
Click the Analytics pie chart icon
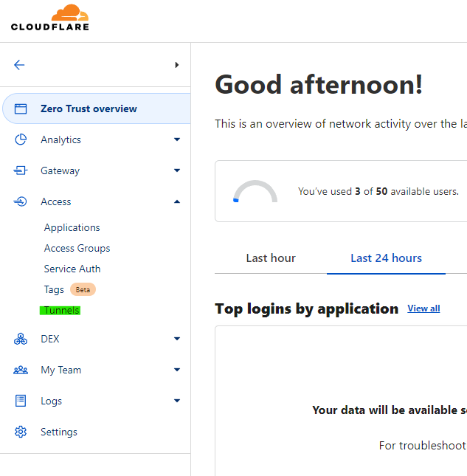coord(21,139)
